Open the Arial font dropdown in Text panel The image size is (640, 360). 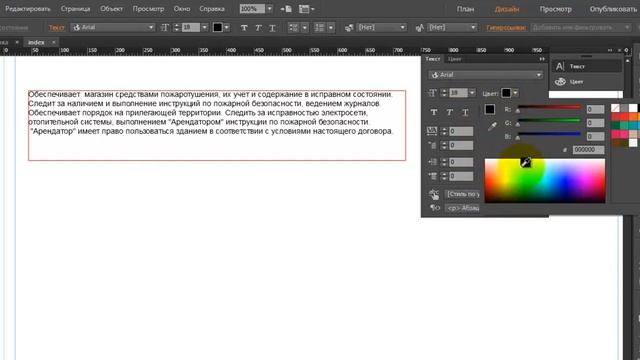[485, 75]
